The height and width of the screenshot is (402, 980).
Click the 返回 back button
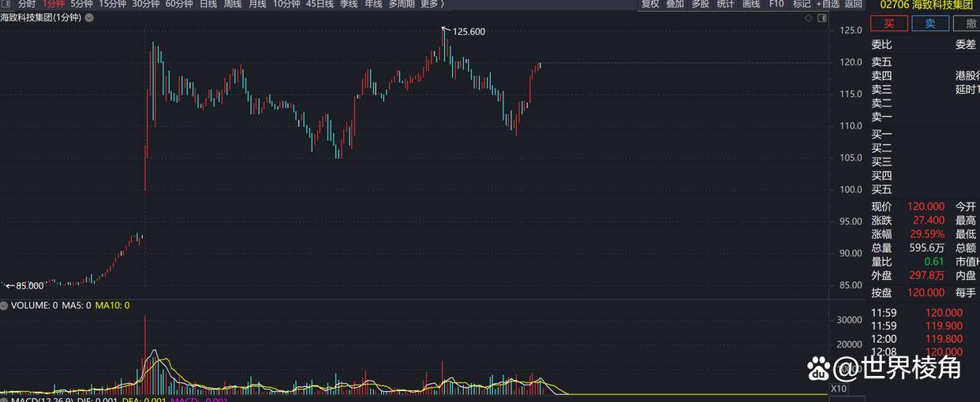click(x=854, y=4)
